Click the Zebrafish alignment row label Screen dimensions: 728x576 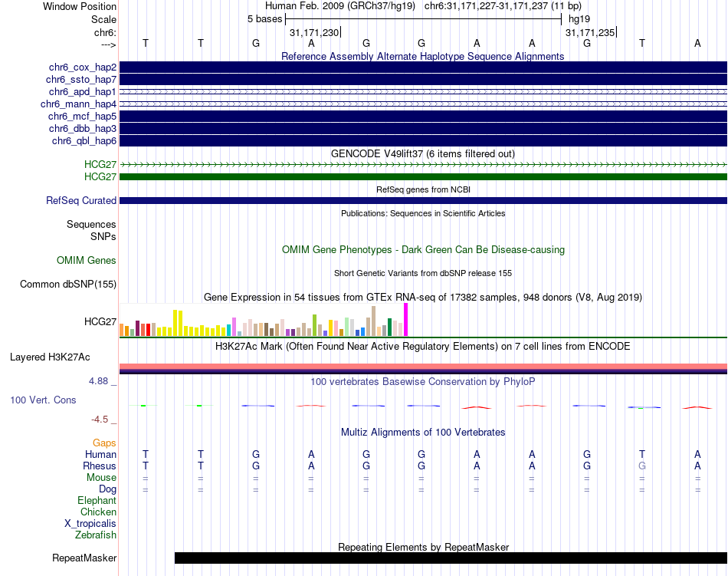(x=96, y=535)
